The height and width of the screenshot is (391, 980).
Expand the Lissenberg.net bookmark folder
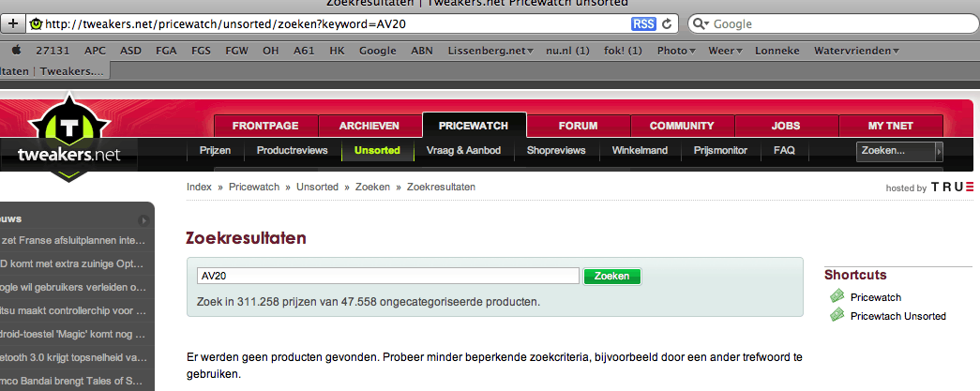click(490, 51)
